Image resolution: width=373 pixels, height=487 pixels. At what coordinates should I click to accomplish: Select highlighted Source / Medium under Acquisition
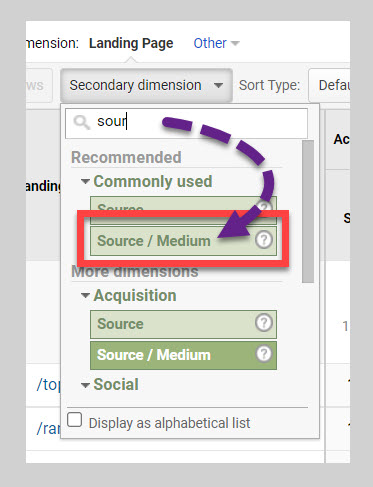183,355
